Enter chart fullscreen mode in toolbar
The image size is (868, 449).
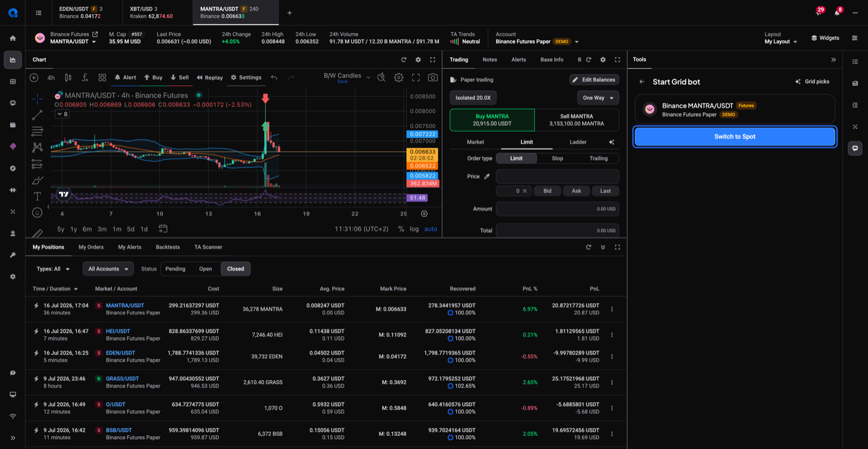click(x=416, y=78)
